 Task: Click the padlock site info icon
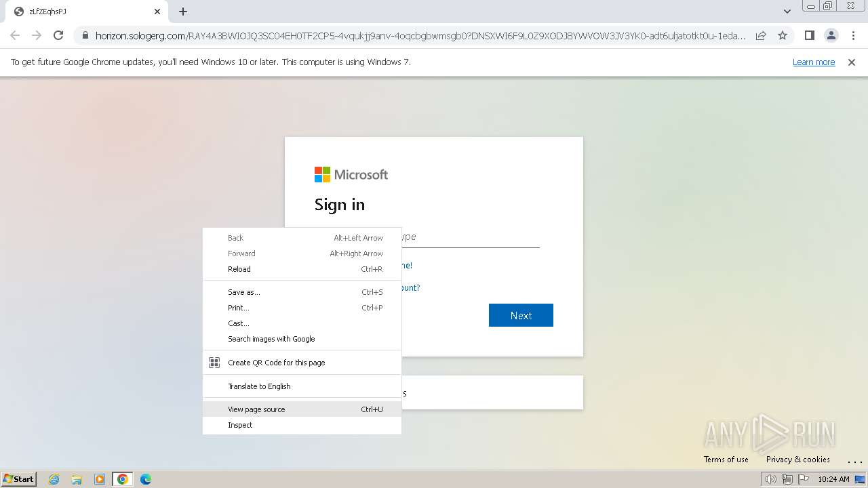click(x=85, y=36)
